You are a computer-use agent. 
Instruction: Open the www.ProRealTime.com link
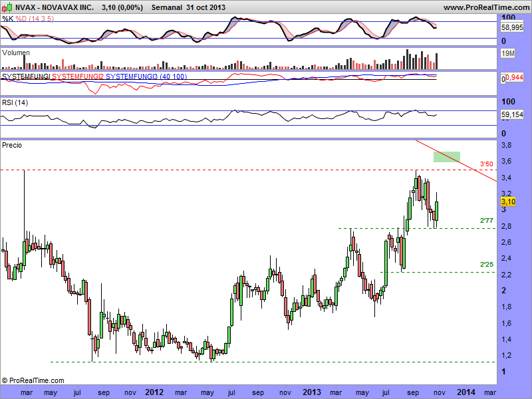[x=486, y=7]
